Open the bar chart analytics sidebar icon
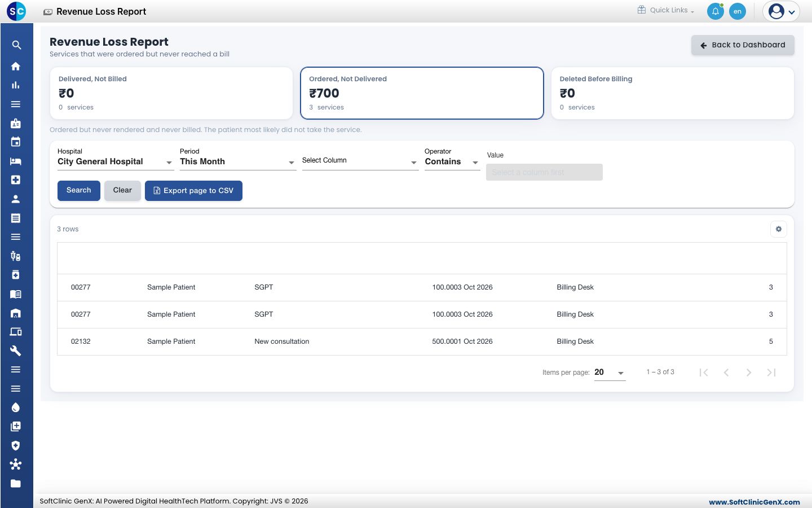The width and height of the screenshot is (812, 508). tap(16, 85)
